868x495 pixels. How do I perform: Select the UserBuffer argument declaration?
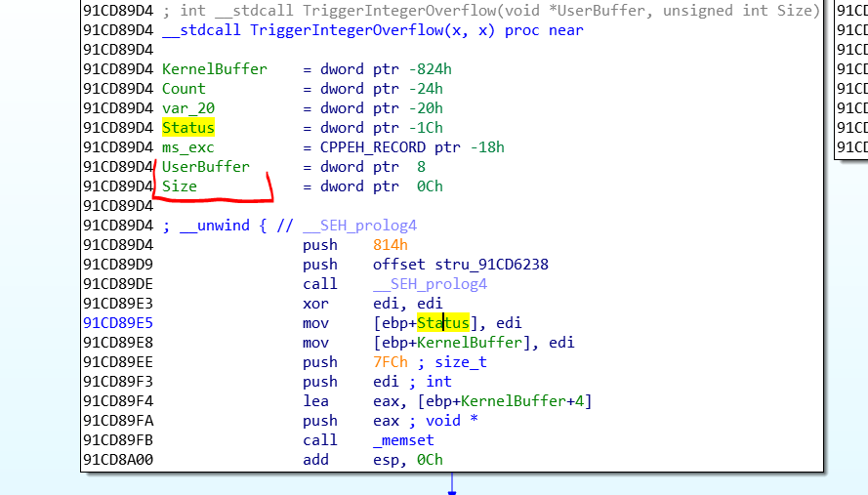point(205,167)
